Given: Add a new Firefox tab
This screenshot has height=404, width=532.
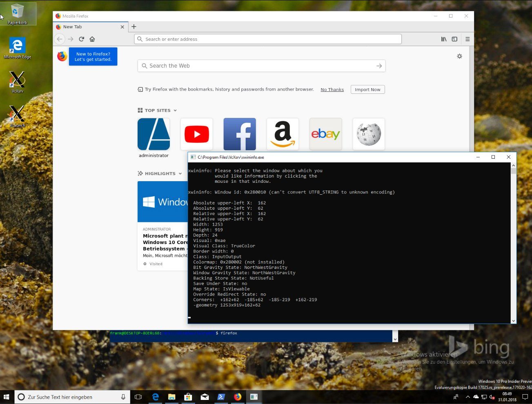Looking at the screenshot, I should pos(134,27).
